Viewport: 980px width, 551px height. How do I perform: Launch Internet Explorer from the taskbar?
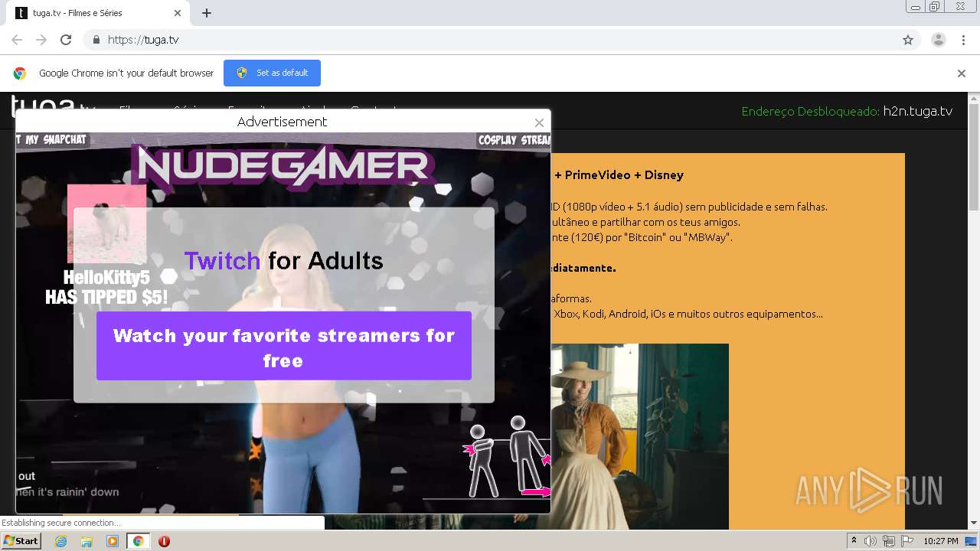pos(61,541)
